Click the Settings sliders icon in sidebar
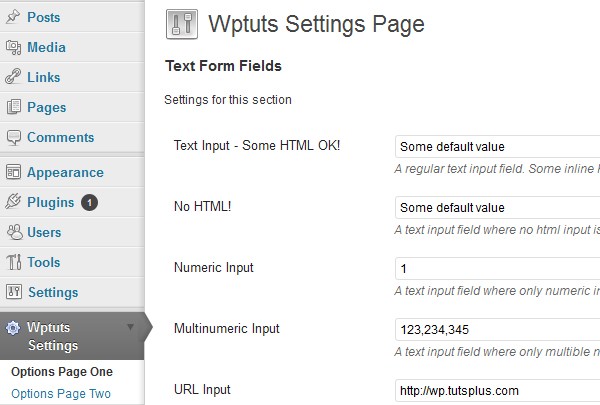The height and width of the screenshot is (405, 600). [14, 292]
